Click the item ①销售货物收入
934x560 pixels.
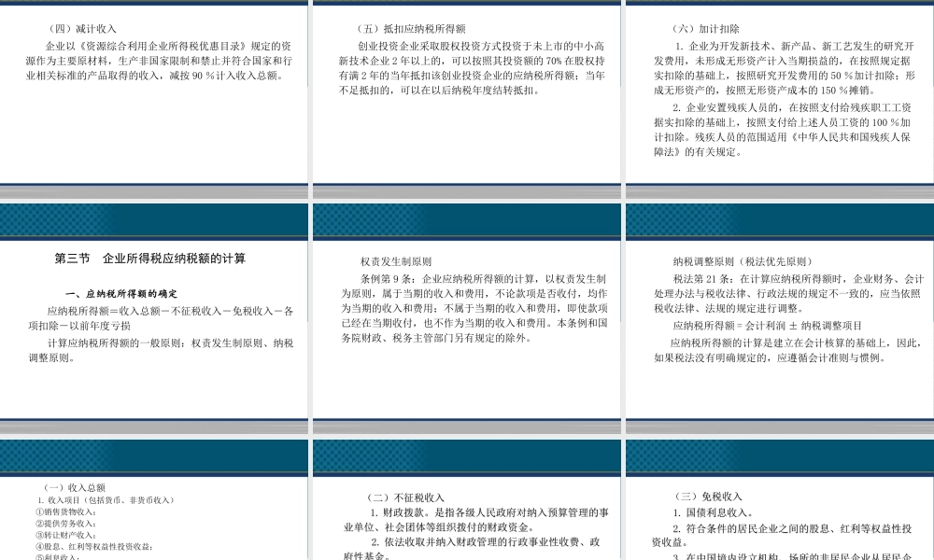(x=67, y=511)
